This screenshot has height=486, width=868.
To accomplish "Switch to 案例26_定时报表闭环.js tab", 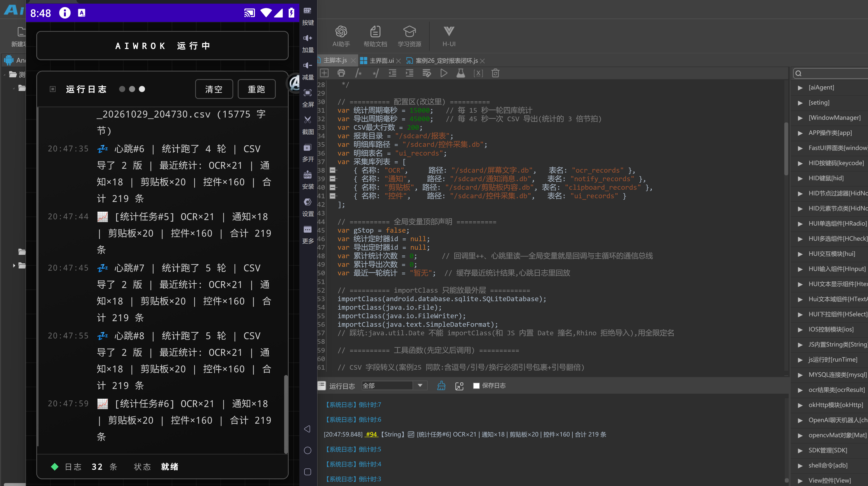I will [x=446, y=61].
